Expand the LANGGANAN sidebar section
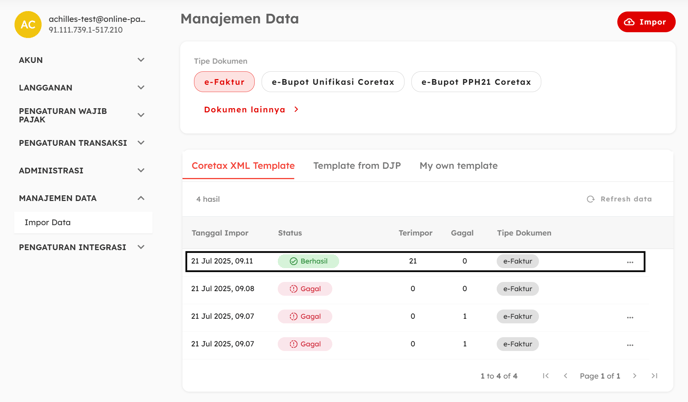Image resolution: width=688 pixels, height=402 pixels. coord(82,88)
